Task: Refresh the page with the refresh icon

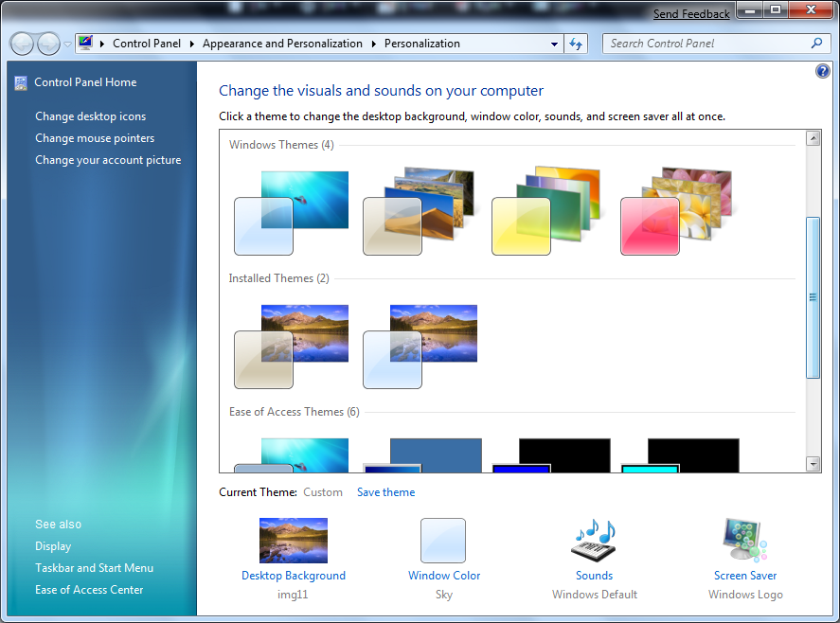Action: coord(576,44)
